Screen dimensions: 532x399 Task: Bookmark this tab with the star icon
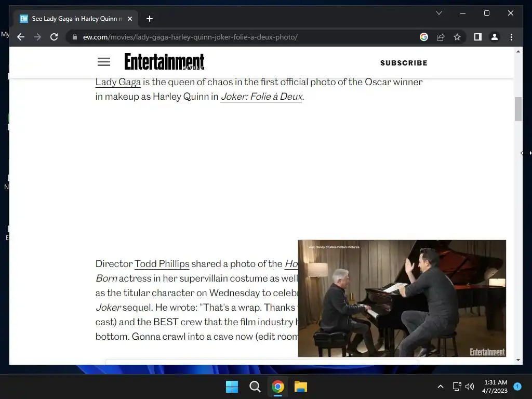coord(457,37)
